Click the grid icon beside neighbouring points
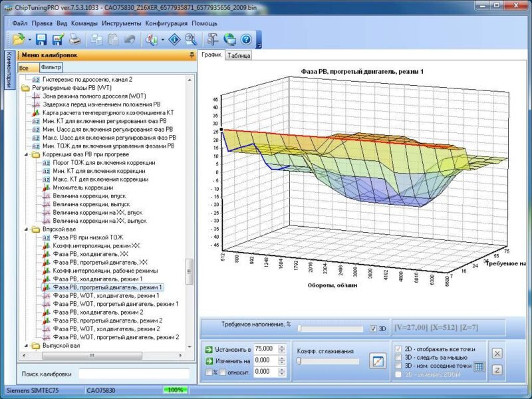Image resolution: width=532 pixels, height=399 pixels. (479, 366)
